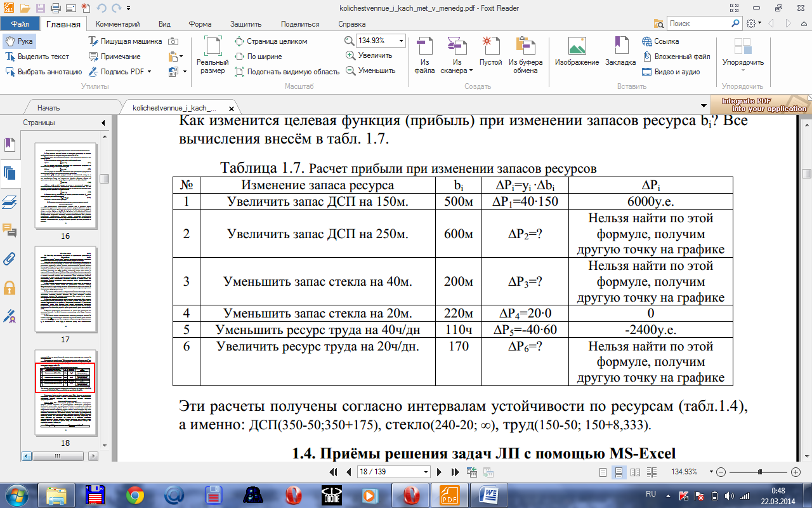Go to previous page arrow
The width and height of the screenshot is (812, 508).
pyautogui.click(x=348, y=472)
